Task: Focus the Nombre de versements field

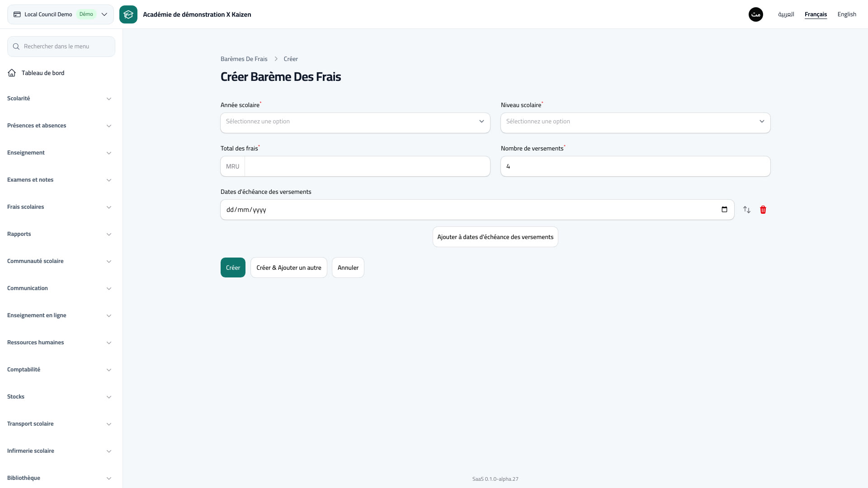Action: coord(636,166)
